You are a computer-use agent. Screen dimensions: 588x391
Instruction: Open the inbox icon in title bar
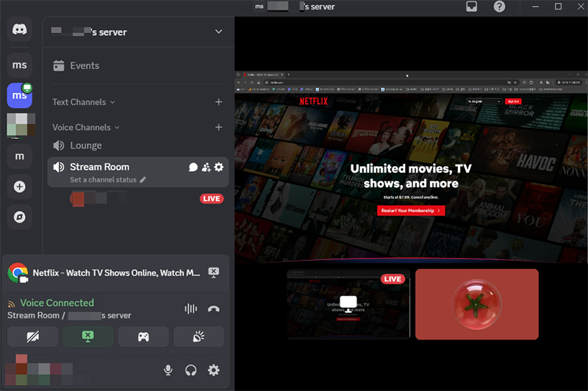[x=472, y=7]
